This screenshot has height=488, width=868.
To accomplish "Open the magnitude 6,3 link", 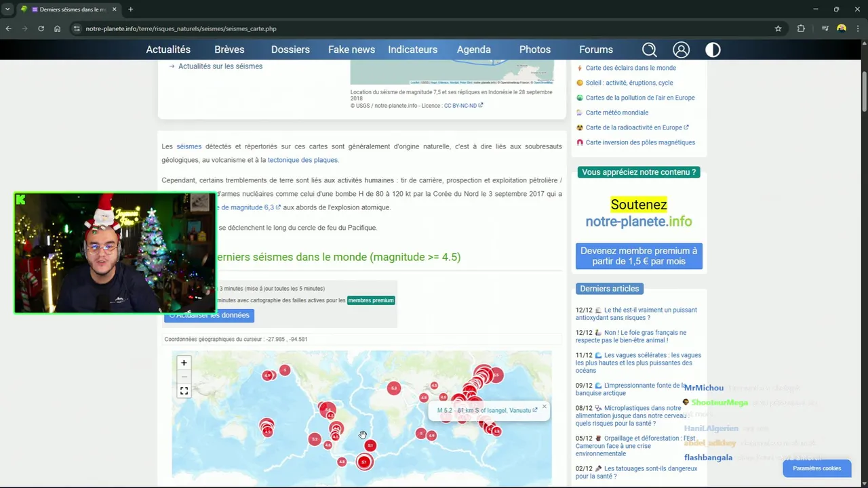I will pyautogui.click(x=248, y=207).
